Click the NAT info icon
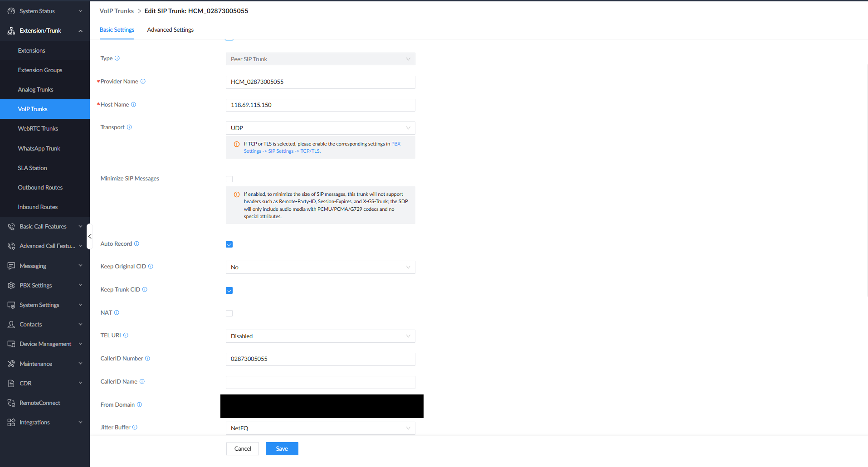This screenshot has width=868, height=467. pos(117,312)
